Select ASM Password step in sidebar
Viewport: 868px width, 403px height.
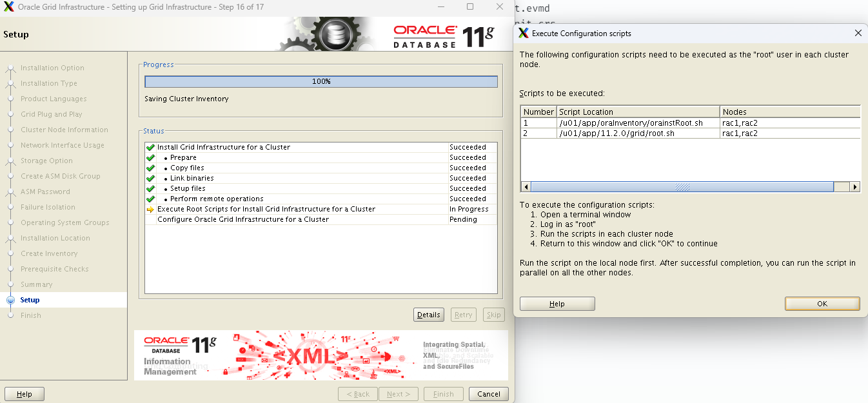tap(45, 192)
